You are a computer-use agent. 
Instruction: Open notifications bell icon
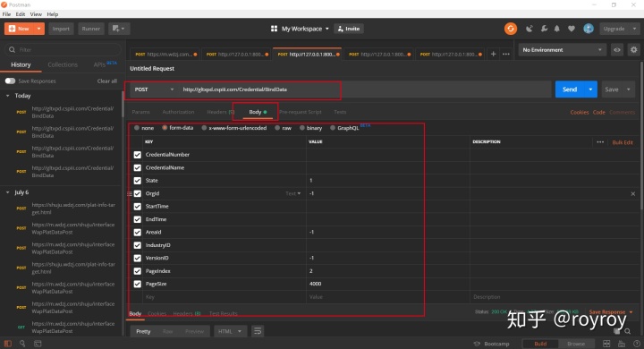[557, 29]
